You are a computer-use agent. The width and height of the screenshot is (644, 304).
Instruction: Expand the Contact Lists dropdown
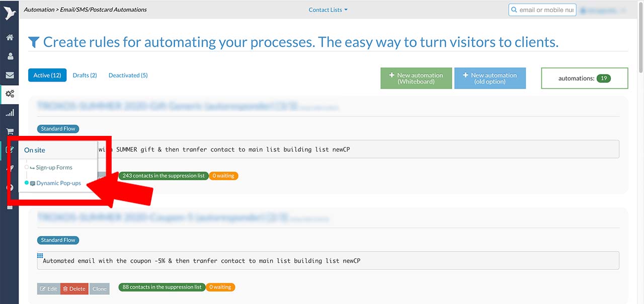328,10
